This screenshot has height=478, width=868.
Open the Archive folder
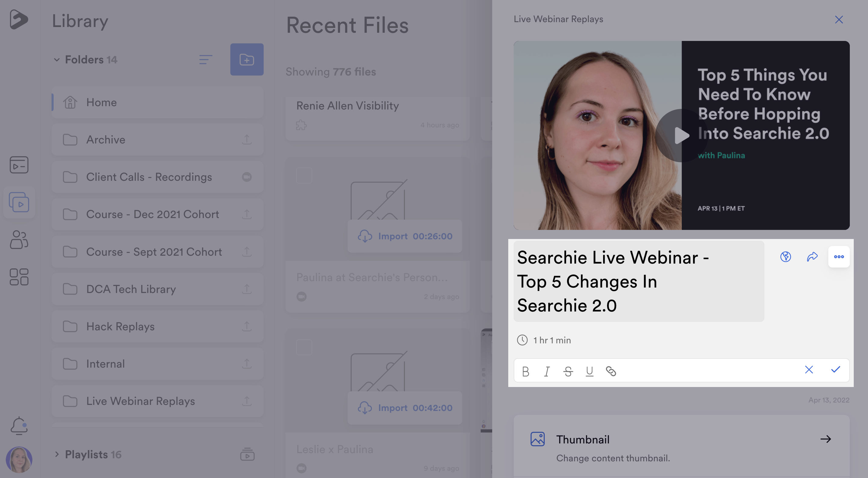coord(157,140)
